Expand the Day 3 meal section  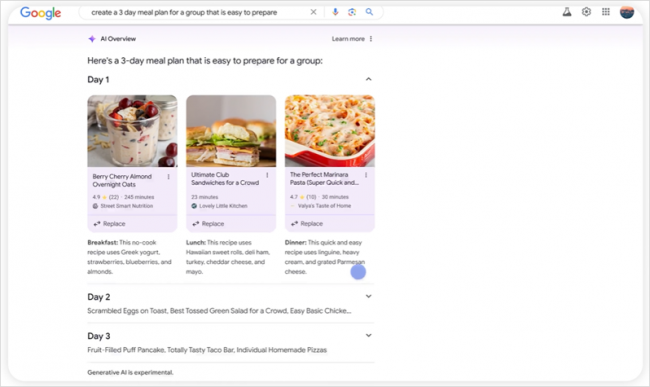(368, 335)
